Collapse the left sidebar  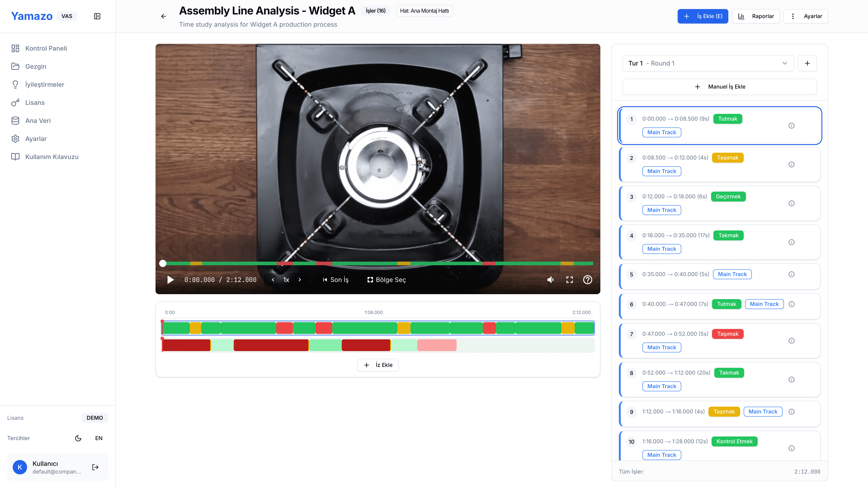pyautogui.click(x=97, y=16)
